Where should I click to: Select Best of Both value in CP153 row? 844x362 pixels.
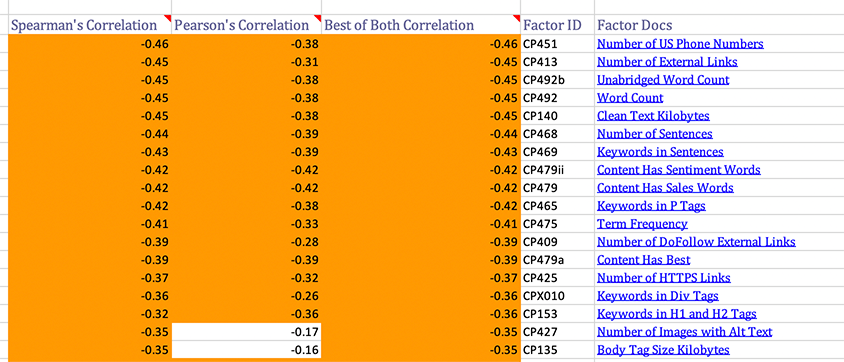(421, 314)
